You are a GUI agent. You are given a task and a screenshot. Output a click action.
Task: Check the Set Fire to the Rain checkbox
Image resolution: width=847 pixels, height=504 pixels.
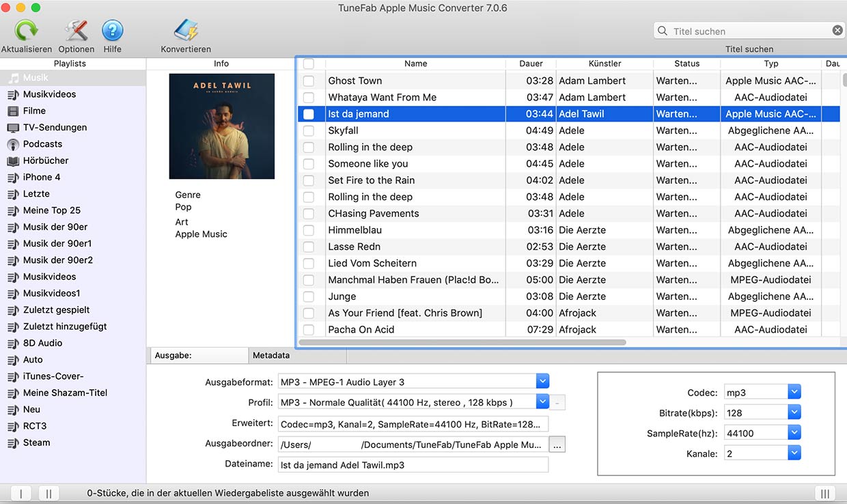click(x=309, y=180)
